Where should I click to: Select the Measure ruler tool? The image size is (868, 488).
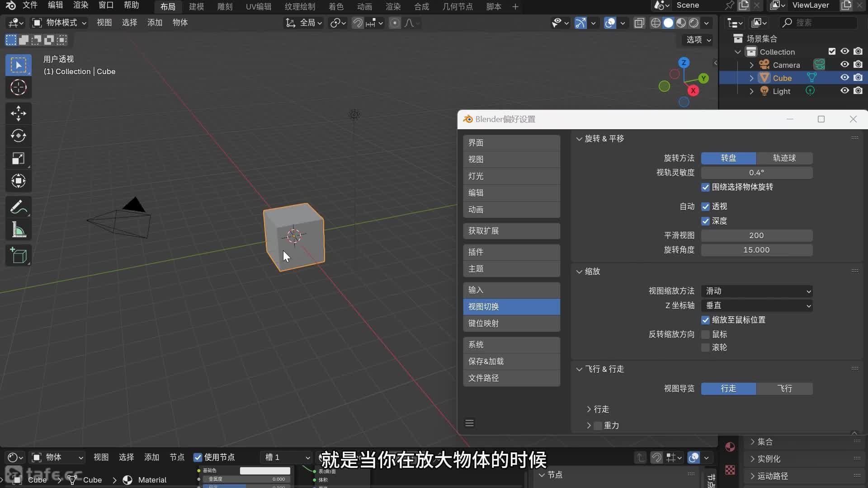(x=19, y=230)
